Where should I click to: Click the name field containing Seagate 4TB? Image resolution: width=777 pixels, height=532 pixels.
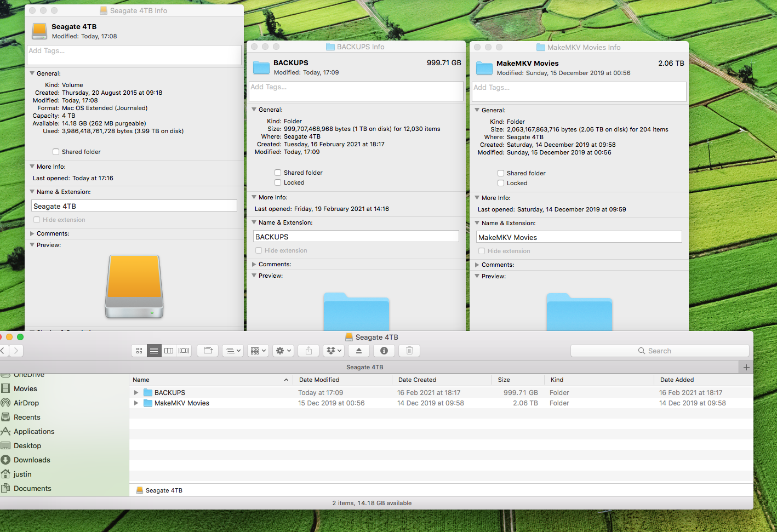[x=134, y=206]
